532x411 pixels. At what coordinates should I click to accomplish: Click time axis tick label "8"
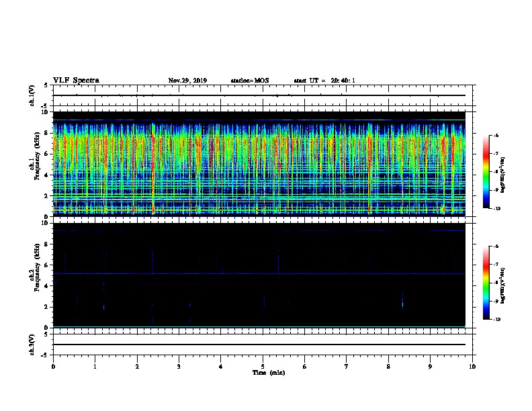tap(388, 367)
